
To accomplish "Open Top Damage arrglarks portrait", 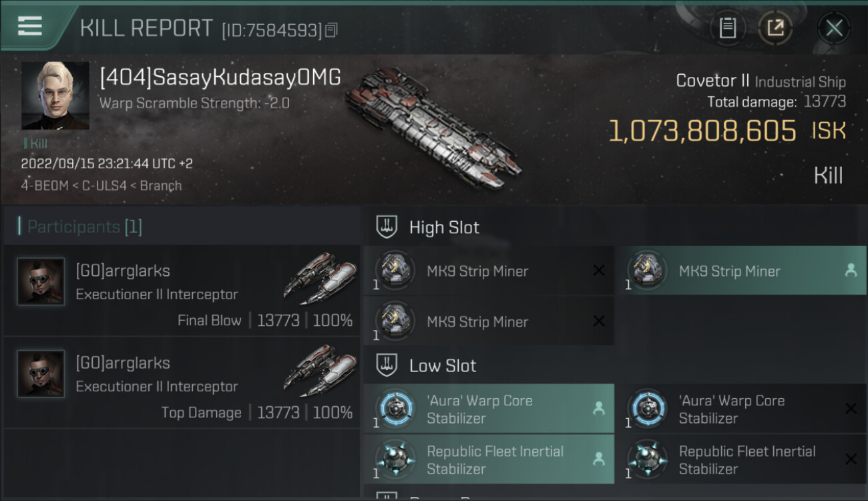I will click(x=41, y=374).
